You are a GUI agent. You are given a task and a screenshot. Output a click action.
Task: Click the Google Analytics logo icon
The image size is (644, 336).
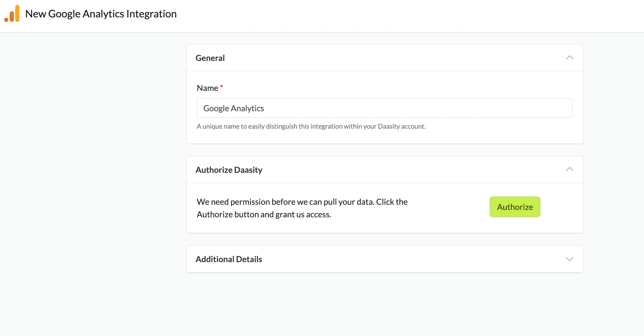pyautogui.click(x=12, y=14)
